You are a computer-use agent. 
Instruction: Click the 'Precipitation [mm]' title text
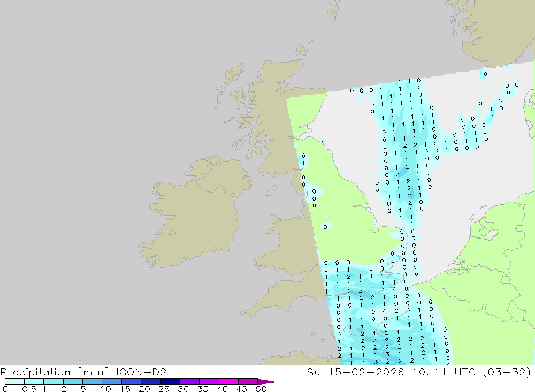tap(55, 372)
